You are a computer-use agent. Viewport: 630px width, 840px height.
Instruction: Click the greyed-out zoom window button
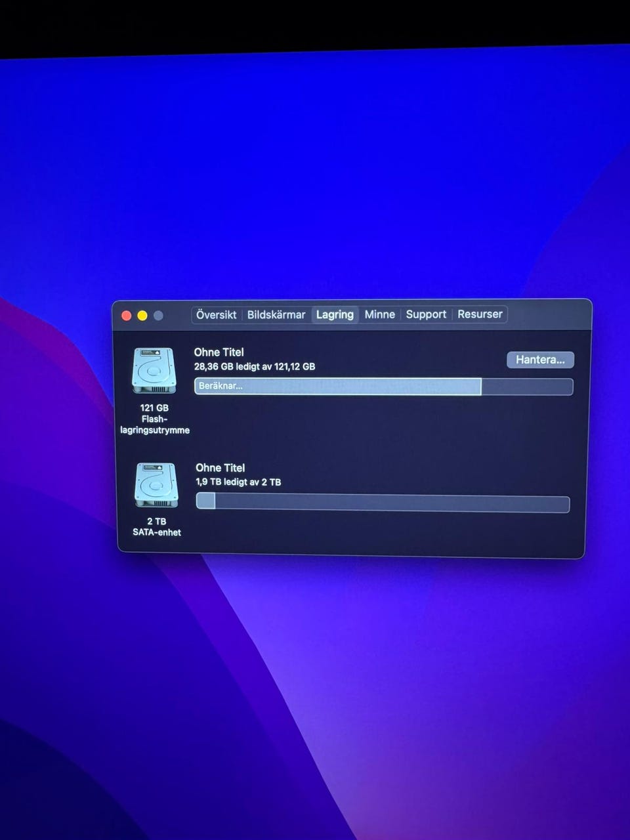(x=158, y=316)
